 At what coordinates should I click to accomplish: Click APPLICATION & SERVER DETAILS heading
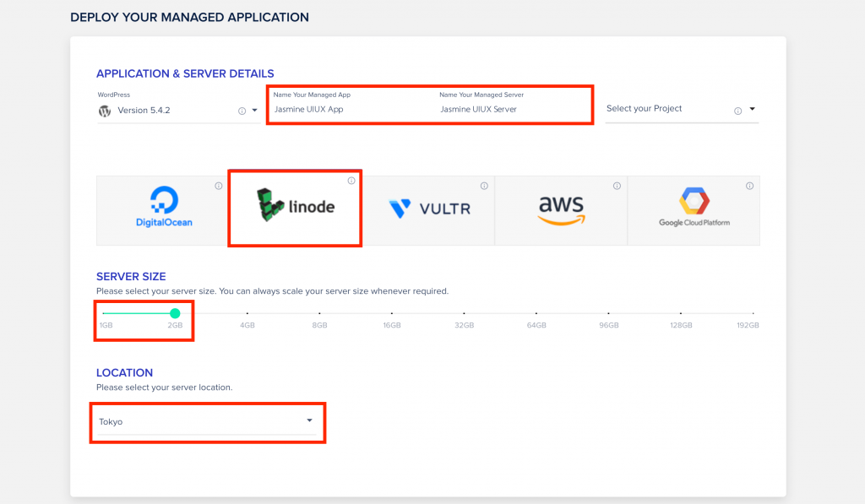tap(185, 74)
